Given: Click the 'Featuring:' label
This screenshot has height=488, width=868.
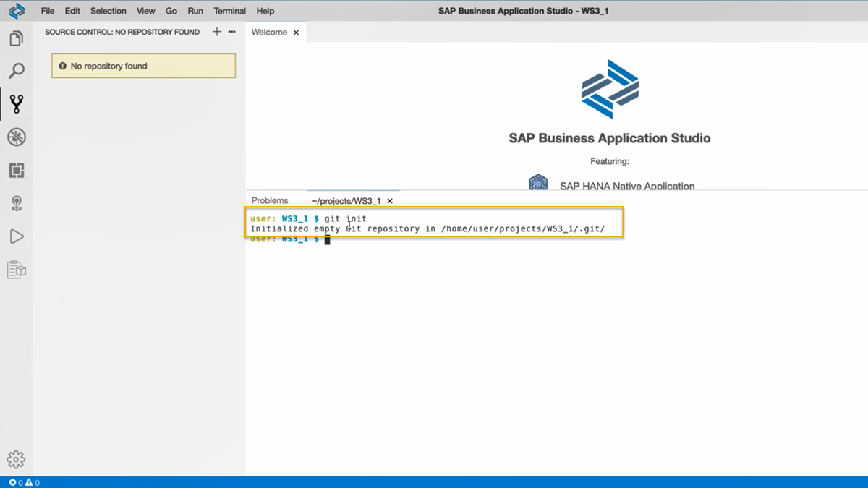Looking at the screenshot, I should (x=610, y=161).
